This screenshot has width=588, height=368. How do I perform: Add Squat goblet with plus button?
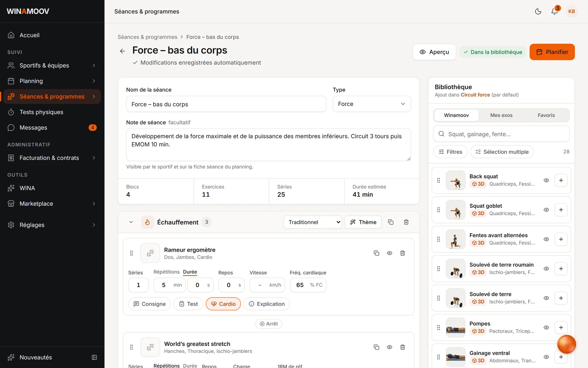click(561, 210)
